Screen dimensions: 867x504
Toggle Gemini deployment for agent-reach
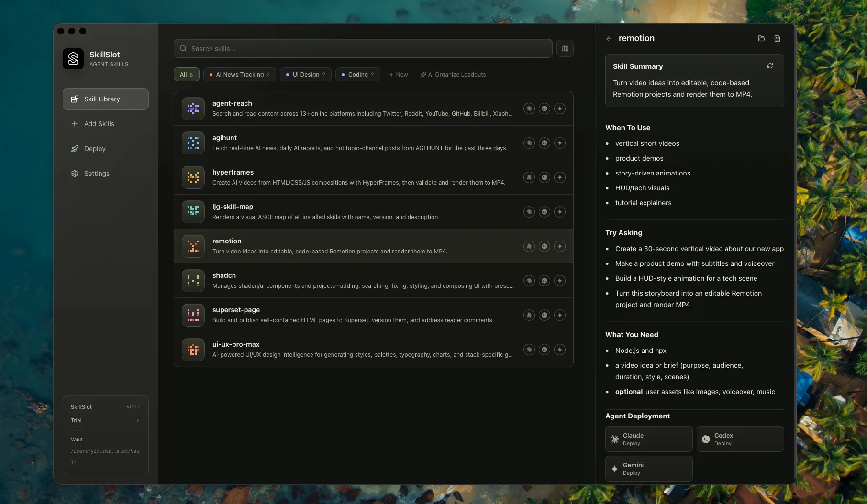[560, 109]
